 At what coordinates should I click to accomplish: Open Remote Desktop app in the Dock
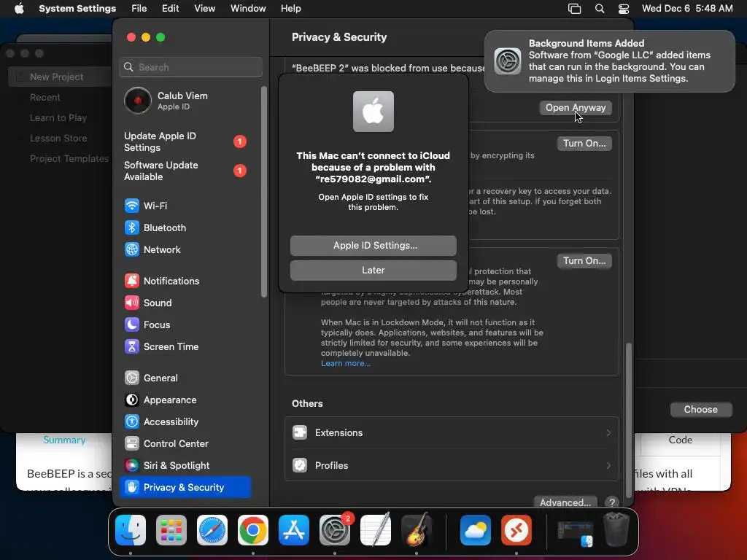pos(516,530)
